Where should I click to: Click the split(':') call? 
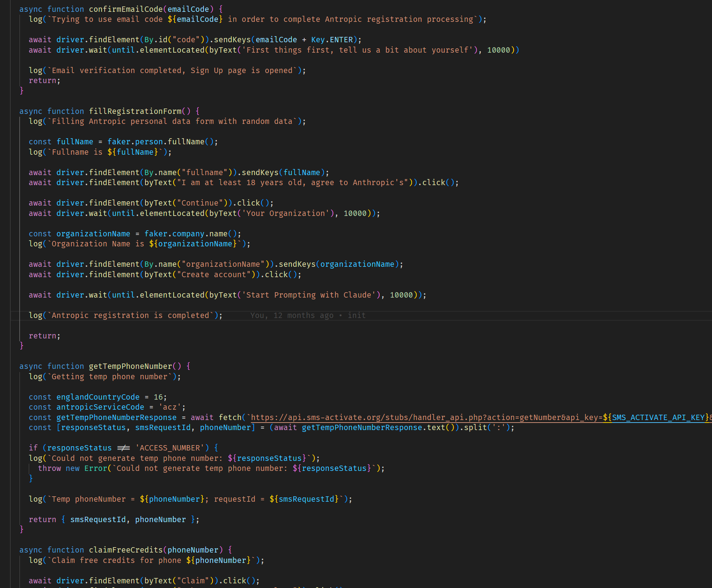[487, 428]
